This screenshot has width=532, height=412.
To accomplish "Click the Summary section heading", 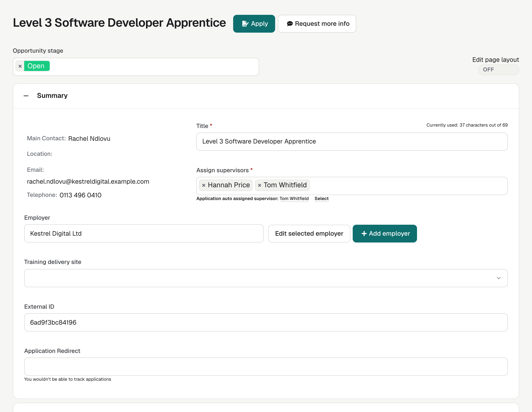I will coord(52,96).
